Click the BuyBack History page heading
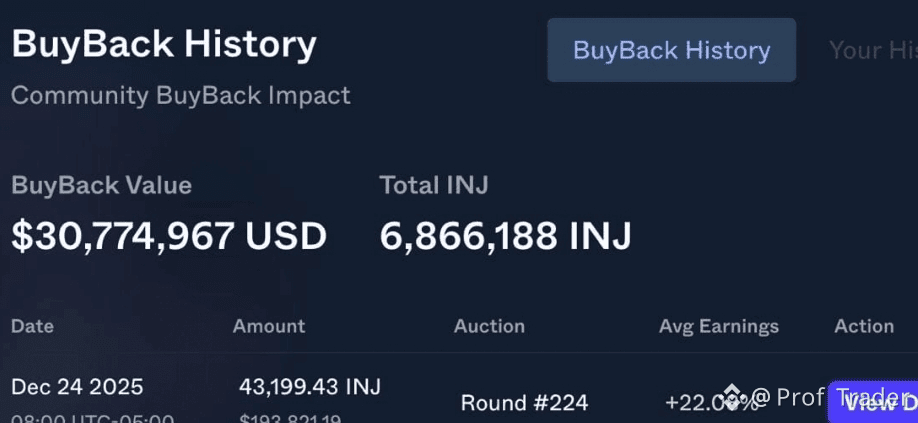Viewport: 918px width, 423px height. coord(164,44)
